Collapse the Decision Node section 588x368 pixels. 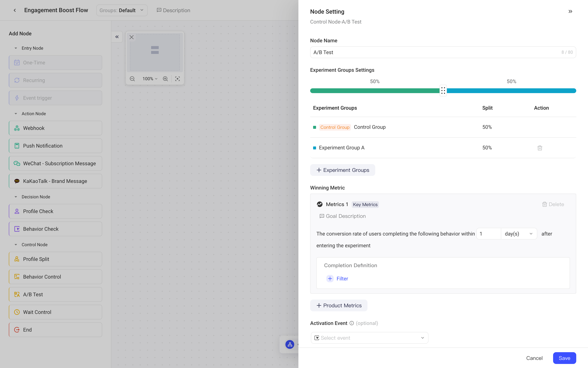click(x=16, y=197)
